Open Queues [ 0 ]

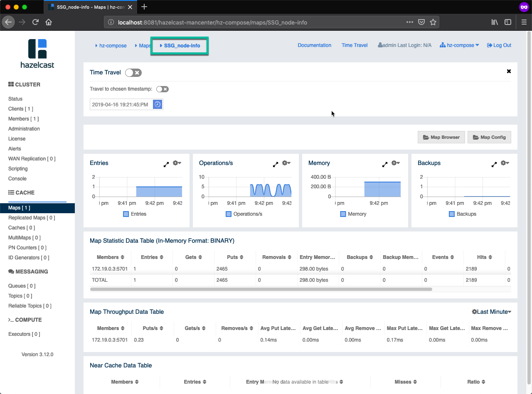[x=22, y=286]
